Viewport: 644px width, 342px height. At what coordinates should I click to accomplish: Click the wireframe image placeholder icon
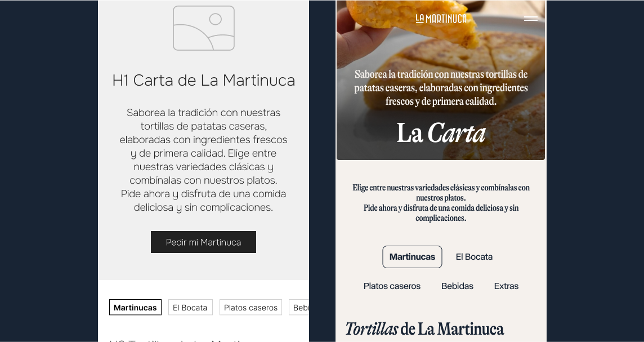point(204,28)
